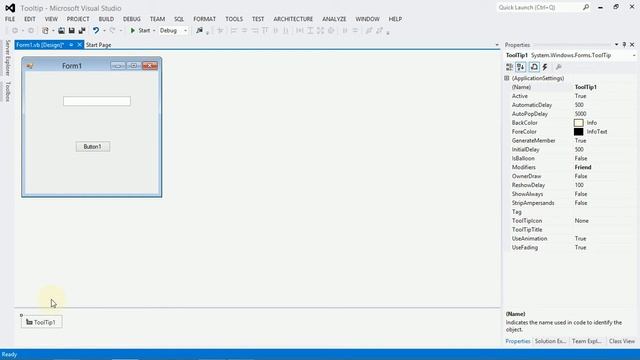Close the Form1.vb Design tab

80,45
